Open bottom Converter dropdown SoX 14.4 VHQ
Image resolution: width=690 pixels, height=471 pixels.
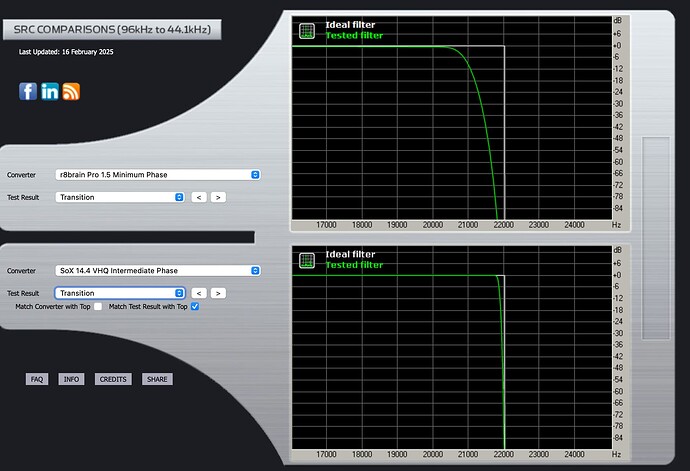tap(158, 271)
